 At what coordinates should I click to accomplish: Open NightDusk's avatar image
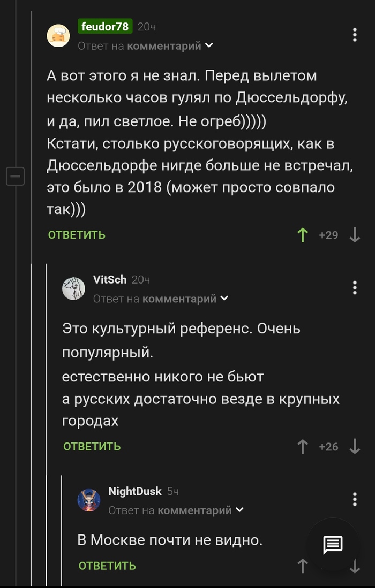pos(89,499)
